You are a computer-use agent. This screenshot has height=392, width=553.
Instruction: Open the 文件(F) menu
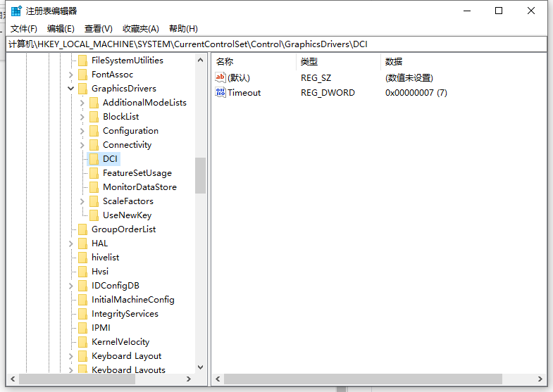click(24, 28)
